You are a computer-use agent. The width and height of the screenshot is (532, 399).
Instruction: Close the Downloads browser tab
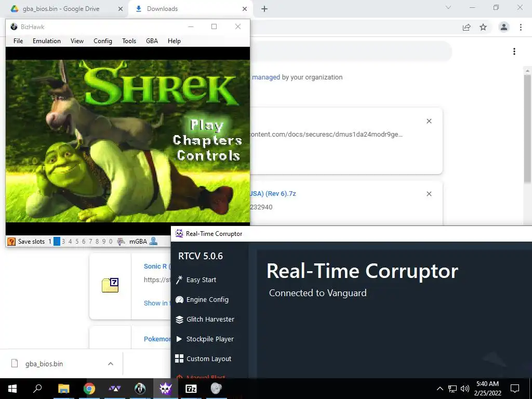coord(244,9)
